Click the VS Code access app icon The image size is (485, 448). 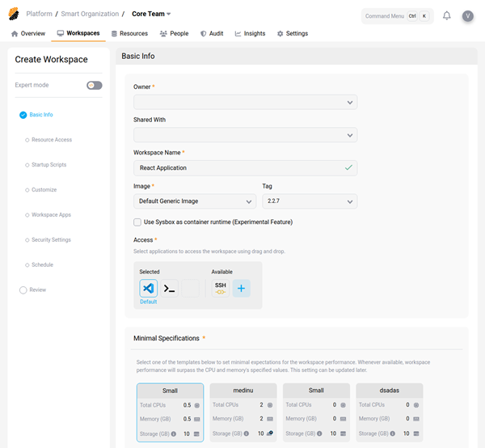pos(148,288)
